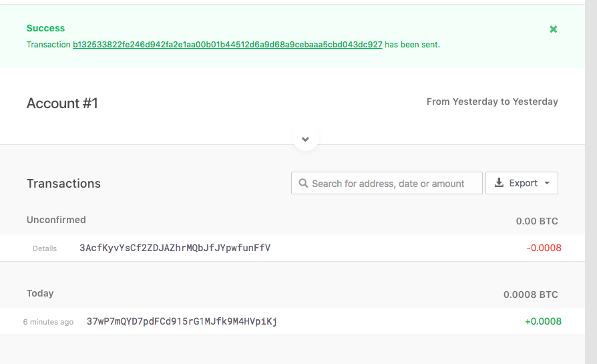Click the Today section header
The width and height of the screenshot is (597, 364).
(x=40, y=293)
